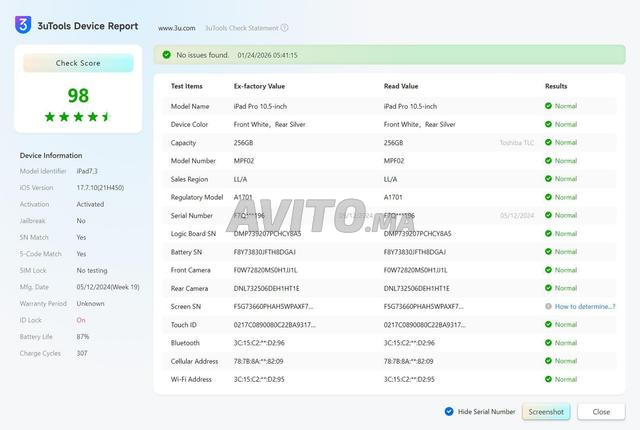Click the Normal check icon for Device Color
This screenshot has height=430, width=640.
548,124
